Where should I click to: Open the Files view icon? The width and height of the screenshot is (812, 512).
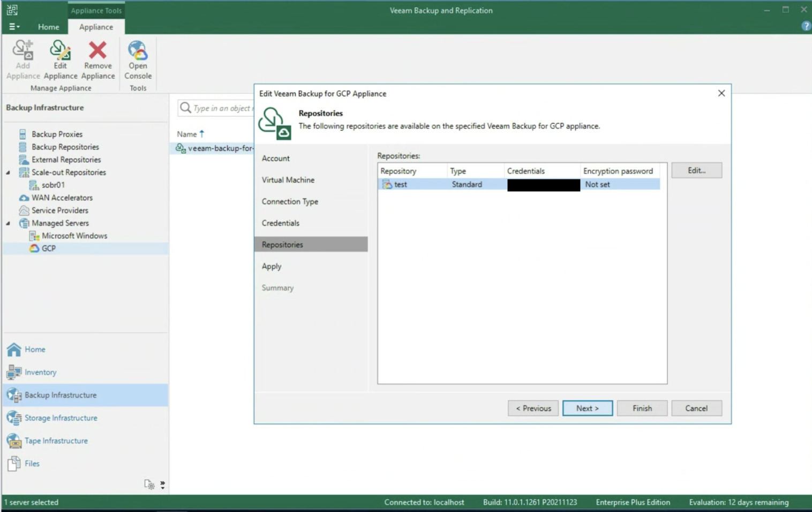14,464
